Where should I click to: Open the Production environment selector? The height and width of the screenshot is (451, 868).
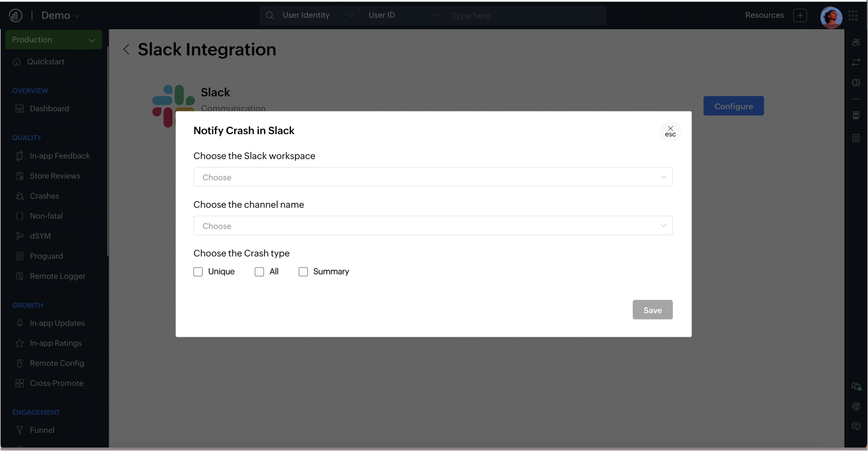tap(53, 40)
